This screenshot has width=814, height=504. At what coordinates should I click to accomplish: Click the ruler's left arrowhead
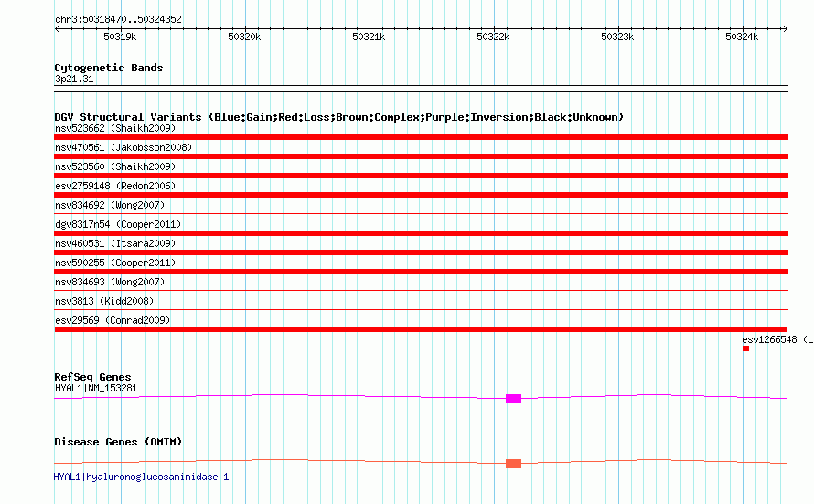[57, 28]
